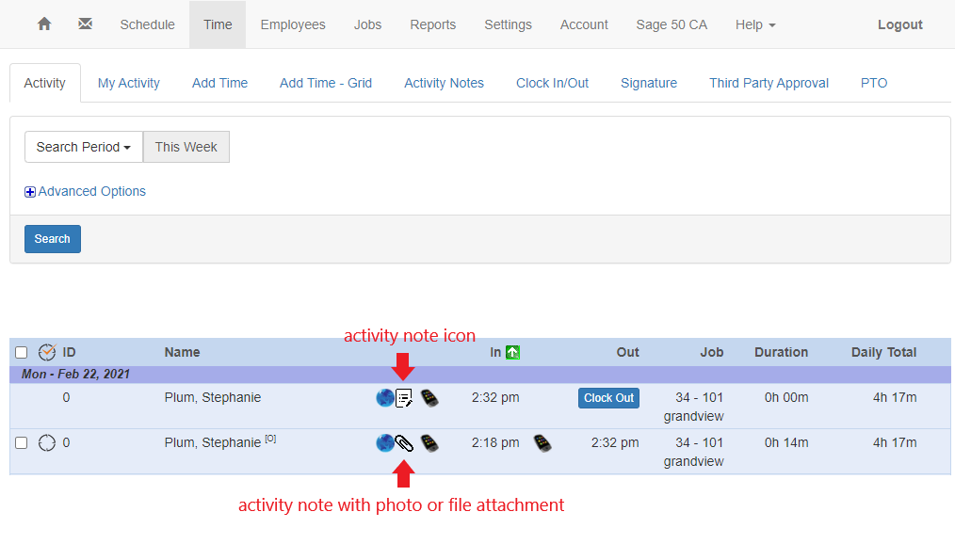Click the Out column header
This screenshot has height=560, width=955.
pos(627,352)
